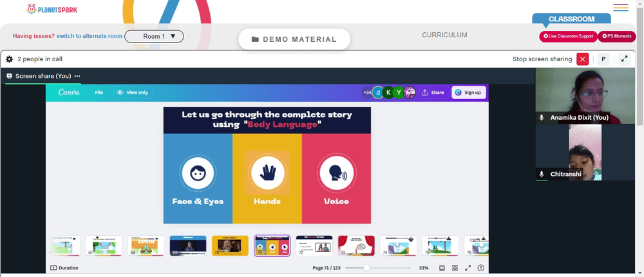Toggle the page thumbnails strip view
Viewport: 644px width, 277px height.
coord(442,268)
